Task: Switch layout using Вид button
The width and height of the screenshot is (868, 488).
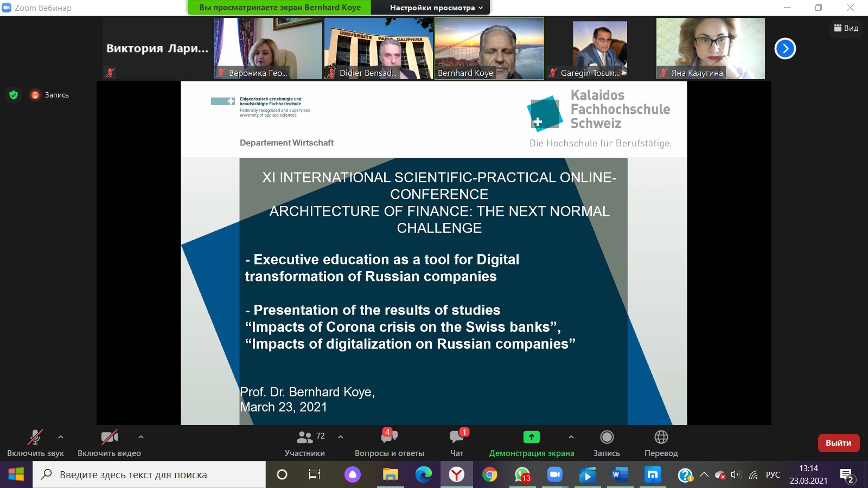Action: pyautogui.click(x=846, y=28)
